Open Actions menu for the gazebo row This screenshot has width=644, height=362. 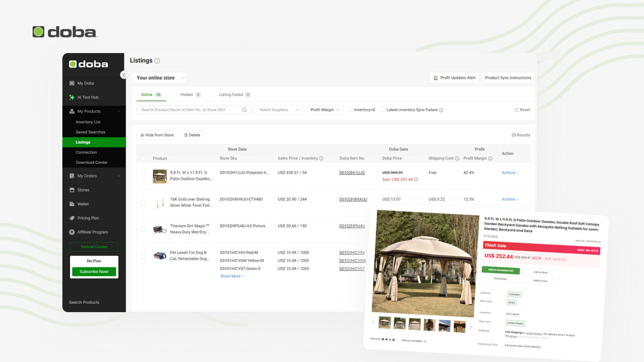(x=510, y=172)
